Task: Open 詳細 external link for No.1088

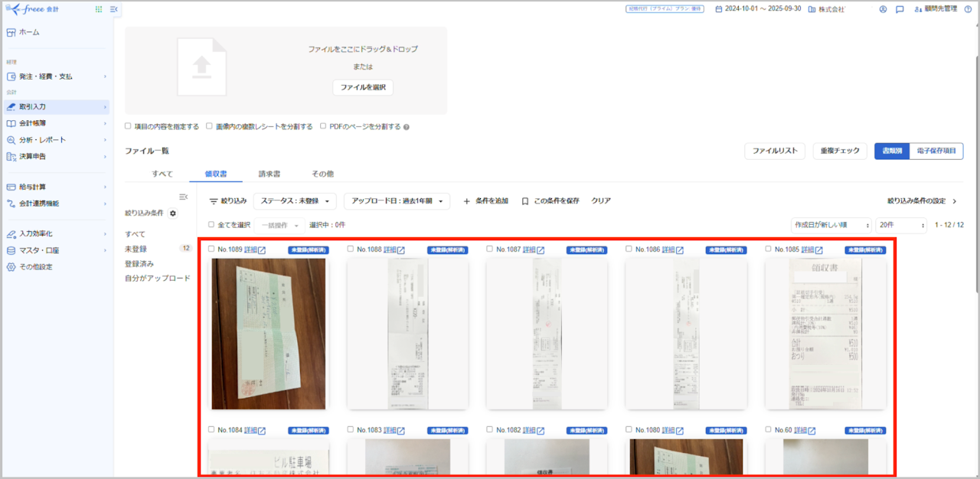Action: pos(394,249)
